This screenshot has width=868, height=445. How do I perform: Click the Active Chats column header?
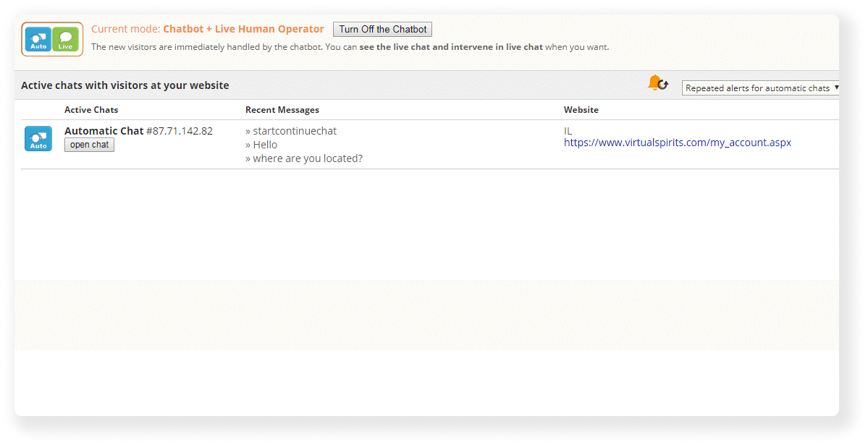tap(91, 109)
